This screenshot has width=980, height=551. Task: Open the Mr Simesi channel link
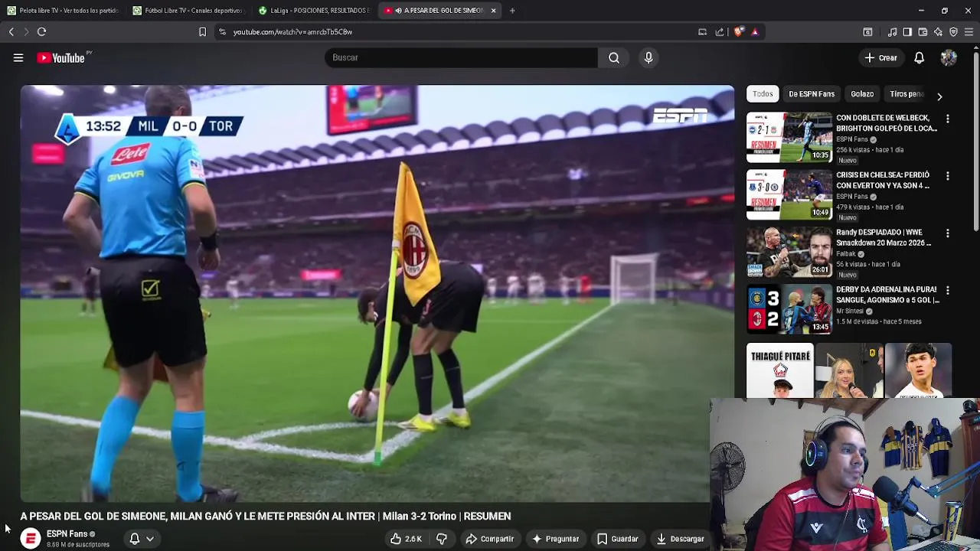(849, 311)
